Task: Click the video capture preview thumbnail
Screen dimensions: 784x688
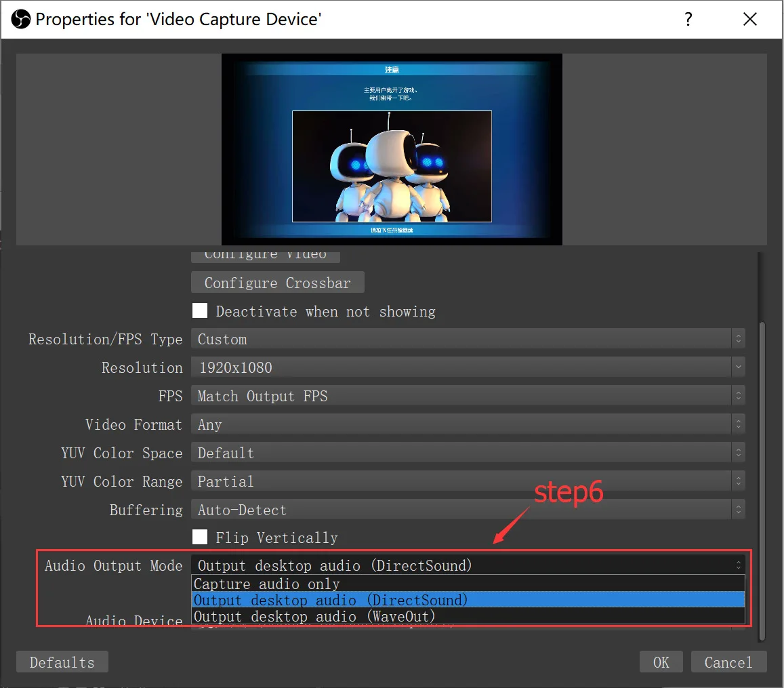Action: 392,149
